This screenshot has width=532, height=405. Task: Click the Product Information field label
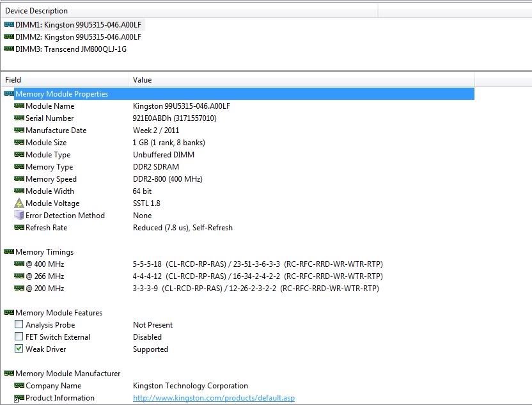[x=60, y=398]
